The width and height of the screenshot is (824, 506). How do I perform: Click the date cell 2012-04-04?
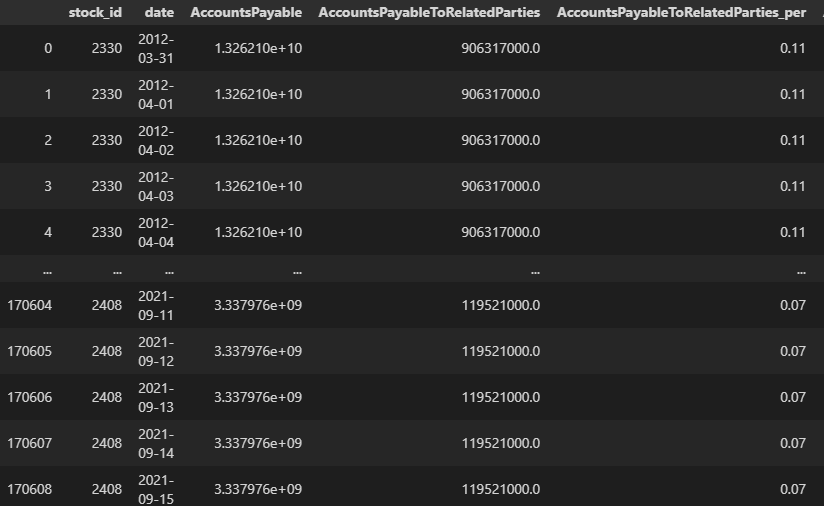(155, 232)
